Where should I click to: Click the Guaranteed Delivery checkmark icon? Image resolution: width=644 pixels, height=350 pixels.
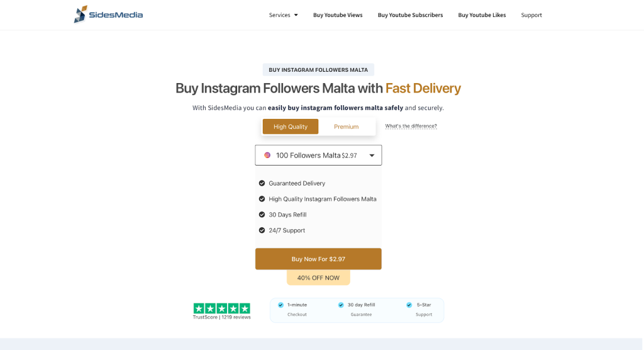(x=262, y=183)
